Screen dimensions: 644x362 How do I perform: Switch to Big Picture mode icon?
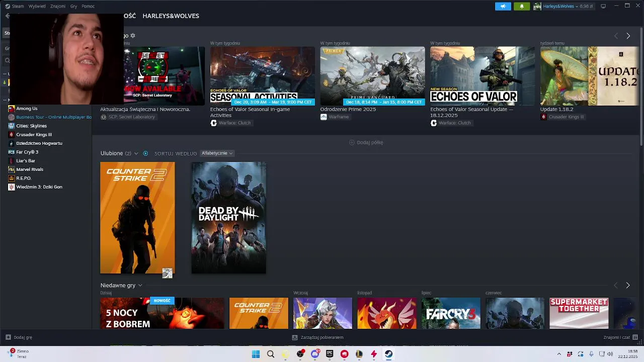pyautogui.click(x=603, y=6)
